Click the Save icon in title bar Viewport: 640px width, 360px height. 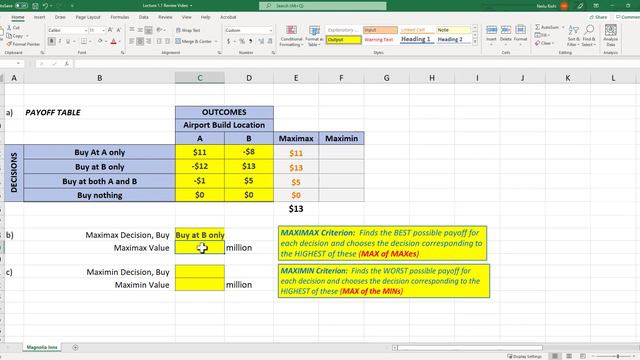click(35, 6)
